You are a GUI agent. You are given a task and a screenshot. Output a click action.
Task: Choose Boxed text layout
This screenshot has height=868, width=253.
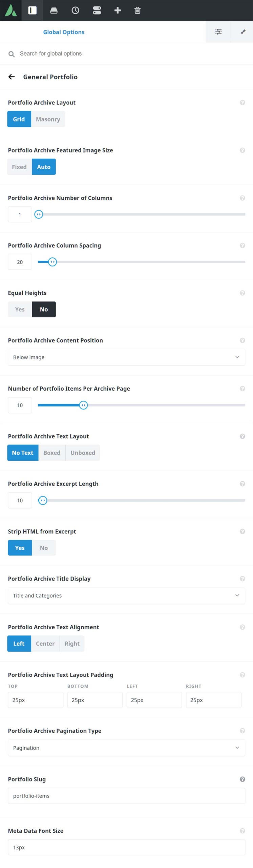pyautogui.click(x=52, y=453)
